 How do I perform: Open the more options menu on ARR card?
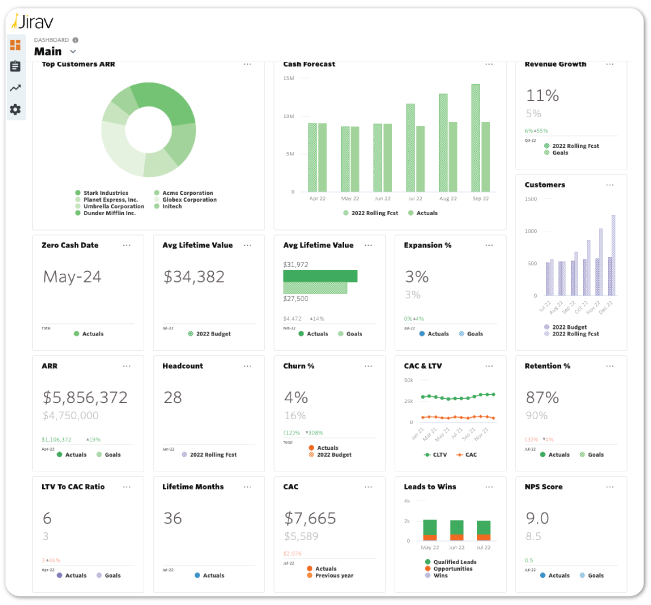click(126, 366)
